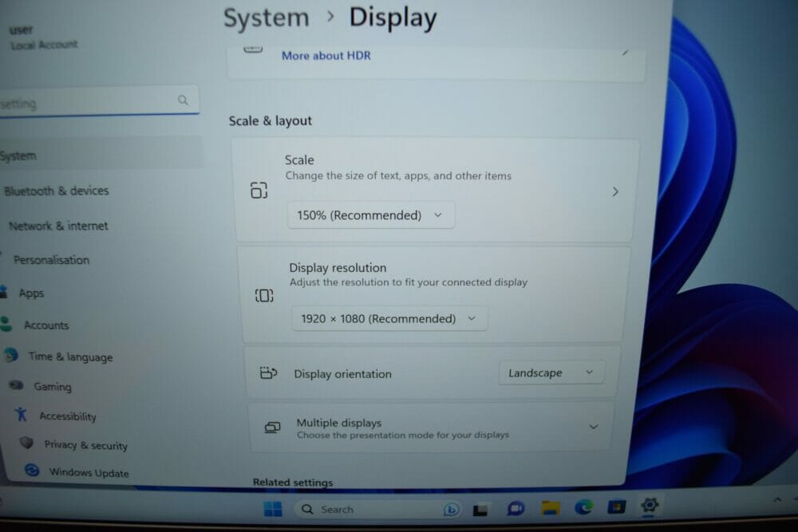
Task: Open the Display resolution dropdown 1920 × 1080
Action: (389, 318)
